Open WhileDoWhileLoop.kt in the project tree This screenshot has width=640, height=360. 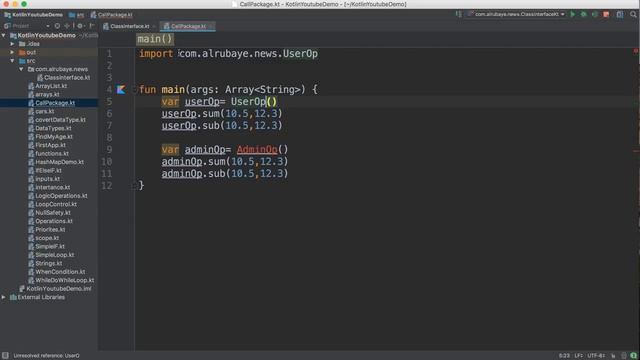(x=61, y=280)
